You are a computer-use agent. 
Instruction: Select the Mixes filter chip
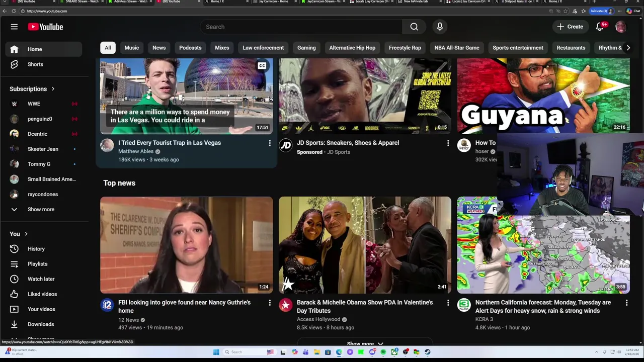tap(222, 48)
